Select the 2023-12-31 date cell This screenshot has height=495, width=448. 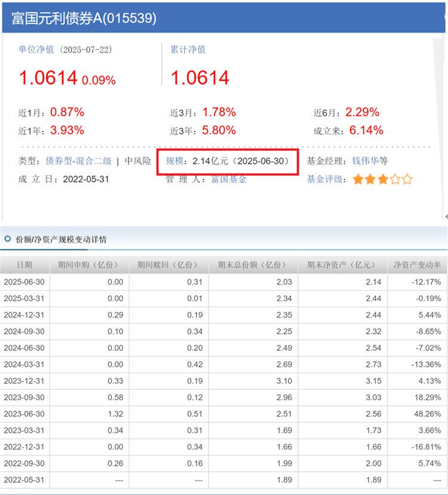24,381
